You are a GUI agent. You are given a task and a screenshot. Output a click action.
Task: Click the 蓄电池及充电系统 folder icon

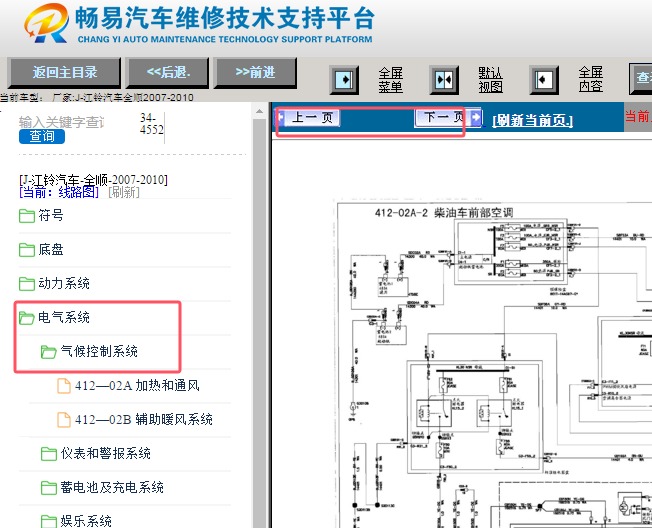[x=49, y=488]
